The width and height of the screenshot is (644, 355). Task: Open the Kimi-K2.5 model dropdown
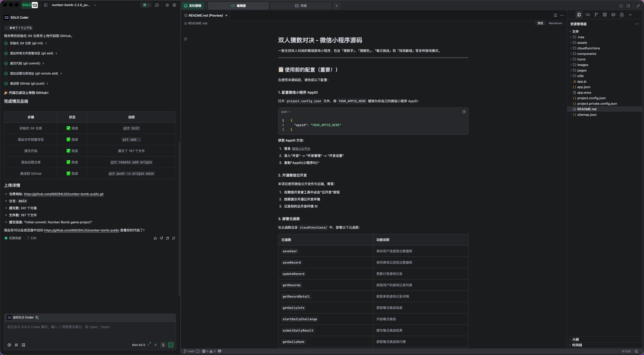pos(140,345)
